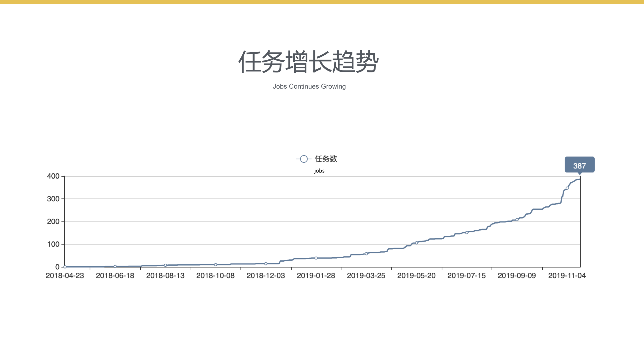Click the x-axis date 2018-08-13
Viewport: 644px width, 362px height.
click(x=165, y=276)
